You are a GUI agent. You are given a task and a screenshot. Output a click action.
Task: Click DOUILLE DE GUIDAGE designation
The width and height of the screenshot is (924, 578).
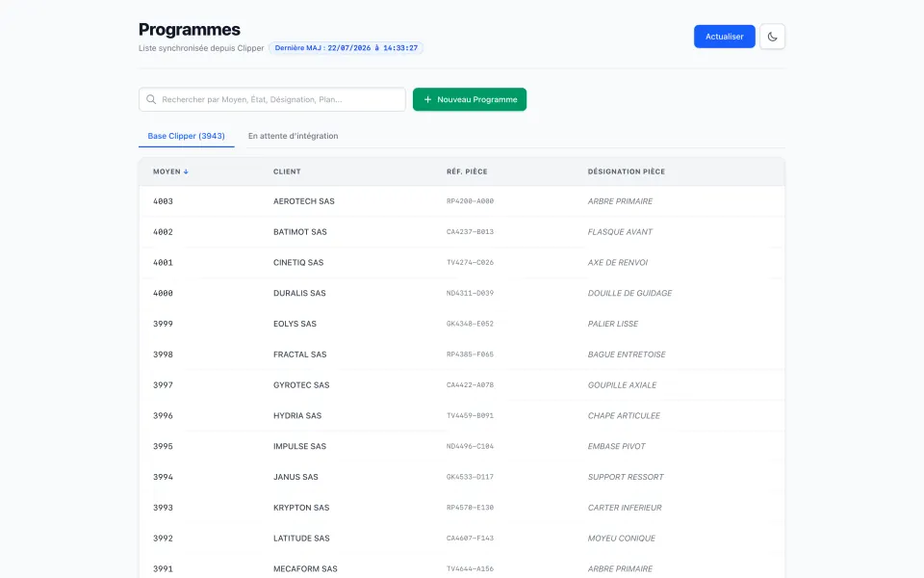pyautogui.click(x=629, y=293)
